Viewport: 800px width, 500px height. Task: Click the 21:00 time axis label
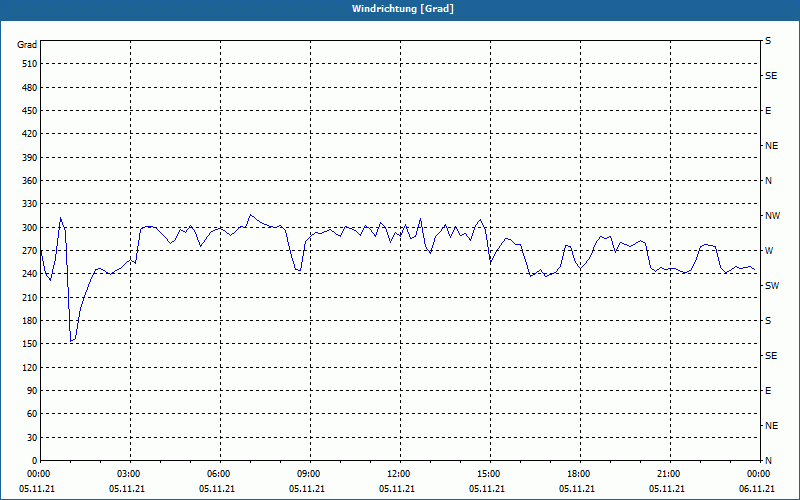(670, 474)
